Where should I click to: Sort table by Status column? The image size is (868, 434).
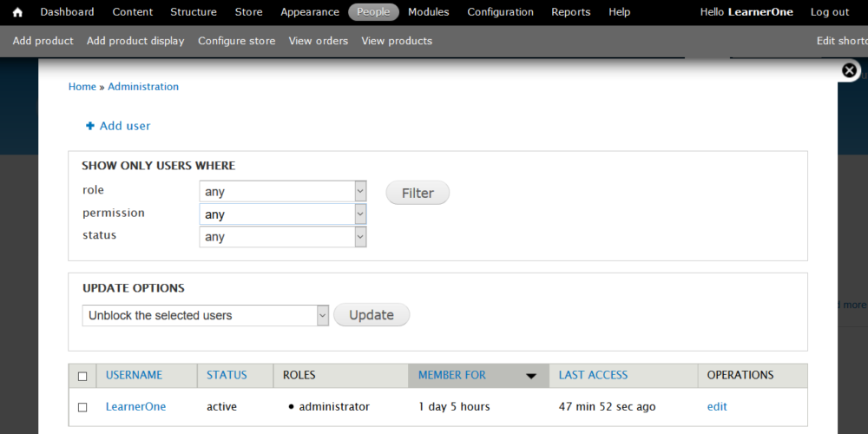point(227,375)
